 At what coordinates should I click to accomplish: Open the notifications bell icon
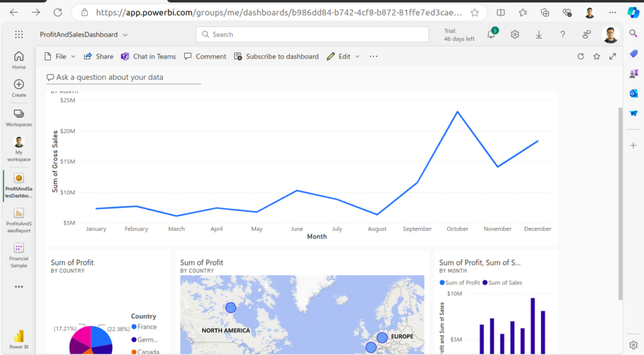(x=491, y=35)
